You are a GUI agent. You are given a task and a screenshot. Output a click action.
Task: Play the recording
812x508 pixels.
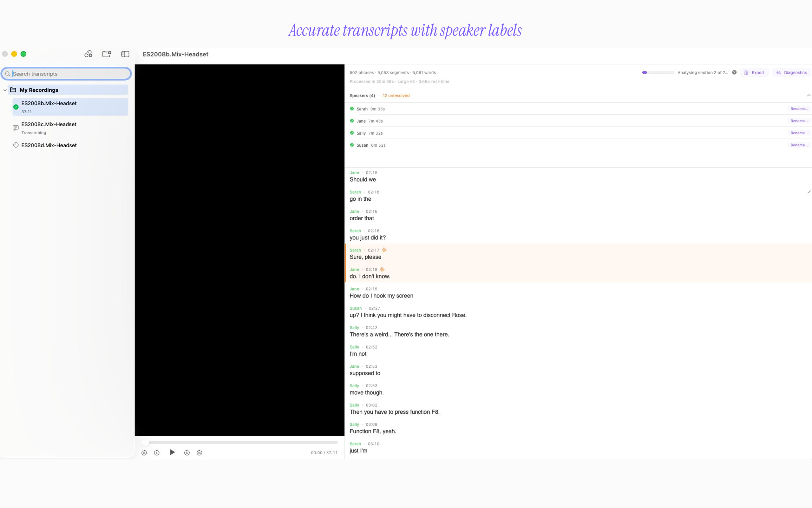pyautogui.click(x=172, y=452)
